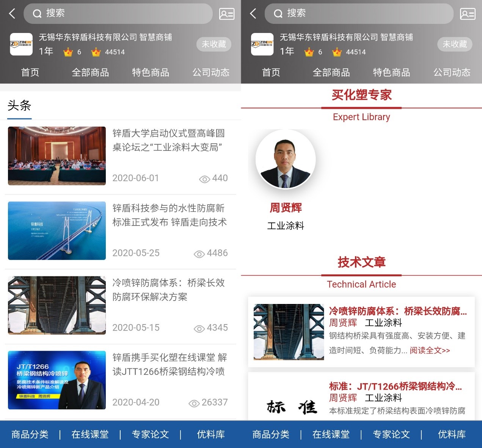Tap author 周贤辉 in 标准 article card

coord(343,398)
